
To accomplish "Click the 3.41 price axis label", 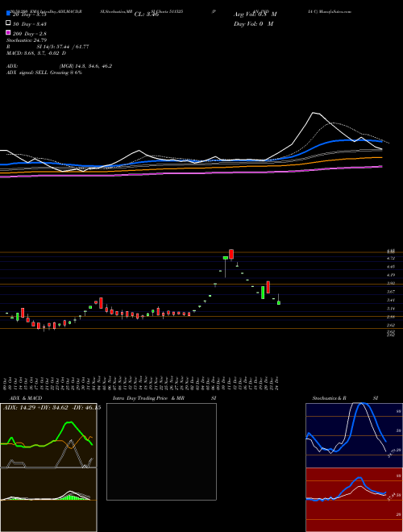I will (391, 300).
